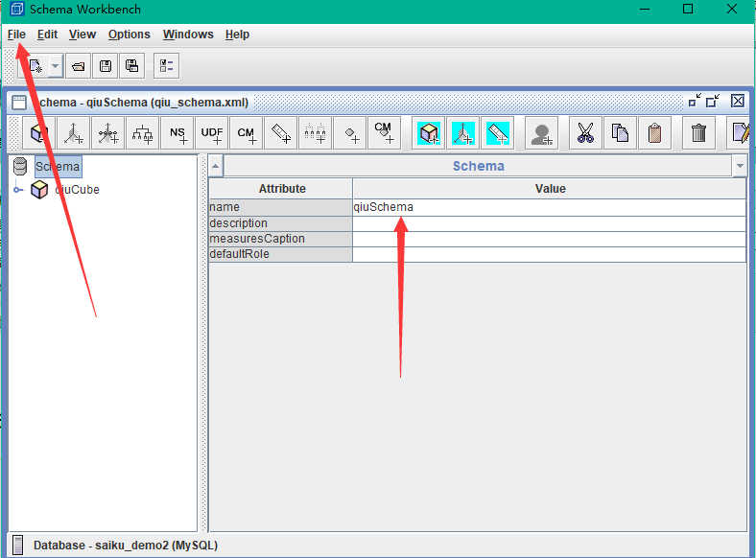Click the Attribute column header
Image resolution: width=756 pixels, height=558 pixels.
pyautogui.click(x=281, y=189)
